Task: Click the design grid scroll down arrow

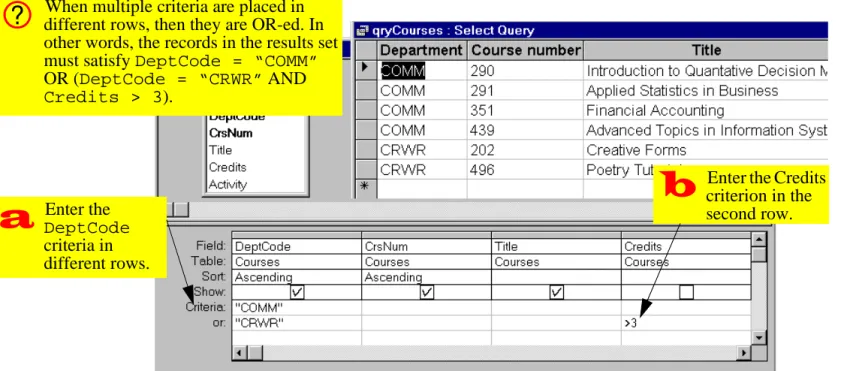Action: (759, 338)
